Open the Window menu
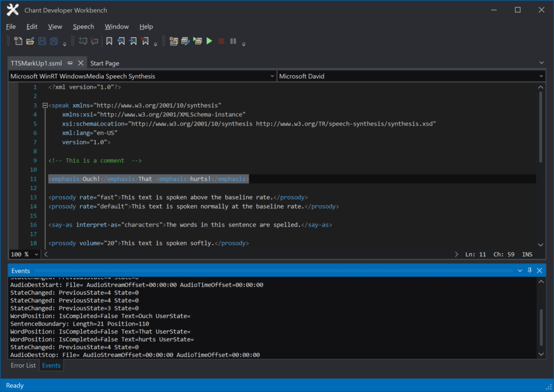Viewport: 554px width, 392px height. pos(117,26)
